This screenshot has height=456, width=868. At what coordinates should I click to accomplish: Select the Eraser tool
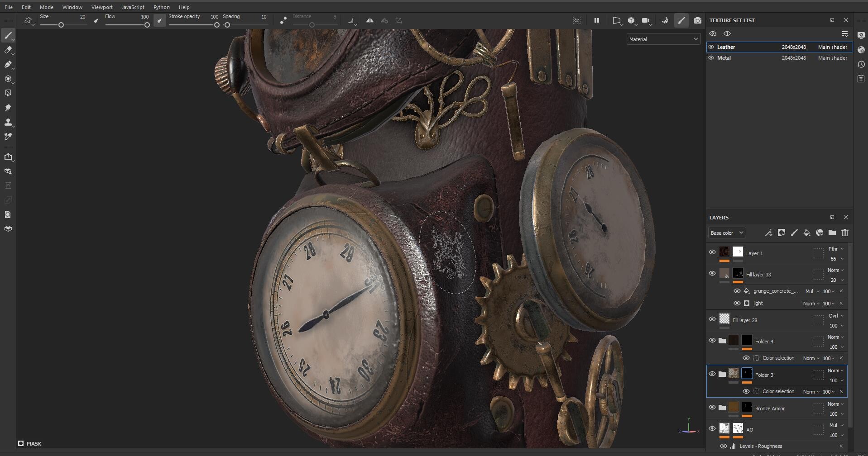click(x=8, y=50)
